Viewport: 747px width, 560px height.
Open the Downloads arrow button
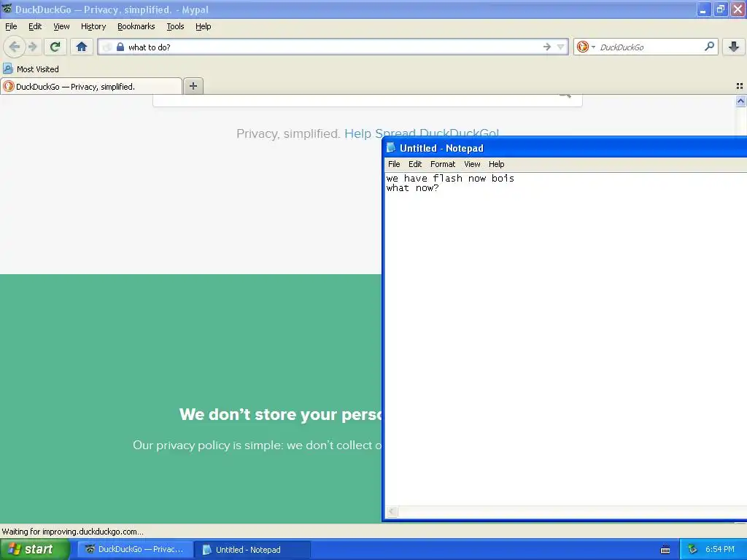[x=734, y=47]
